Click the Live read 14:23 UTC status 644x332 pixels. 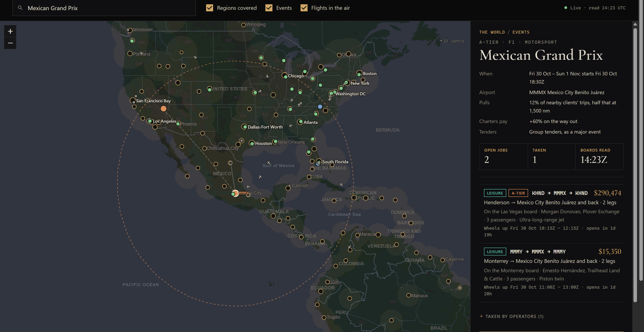595,8
